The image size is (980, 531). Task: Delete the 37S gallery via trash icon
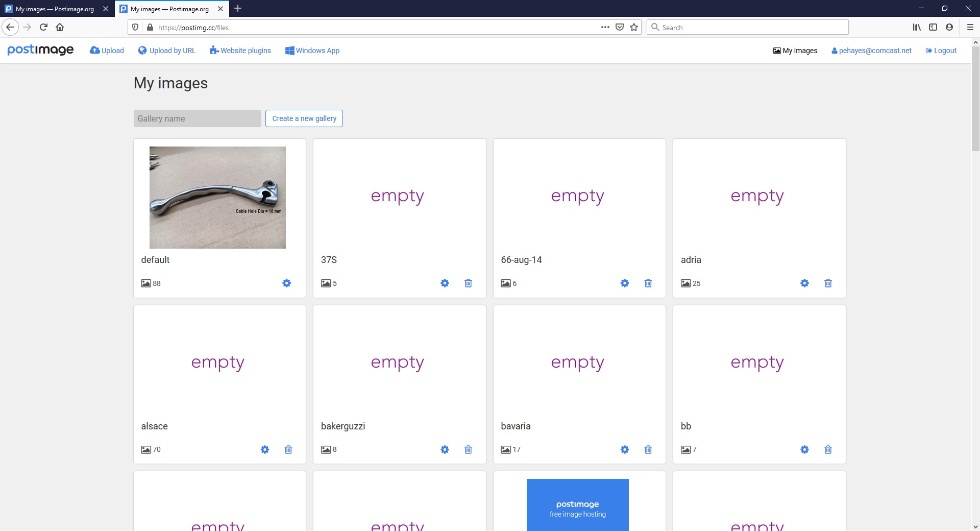pyautogui.click(x=468, y=283)
